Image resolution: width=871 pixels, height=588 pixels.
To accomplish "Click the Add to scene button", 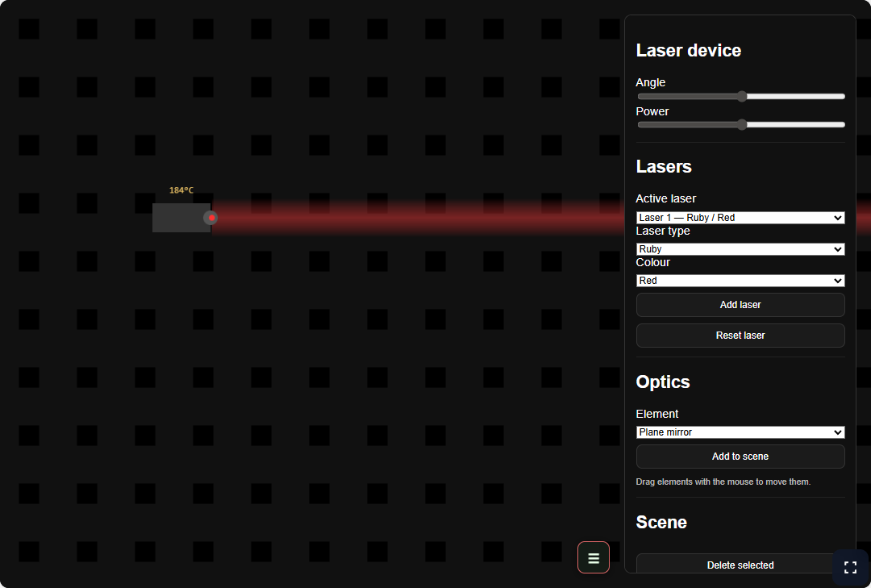I will pyautogui.click(x=740, y=457).
